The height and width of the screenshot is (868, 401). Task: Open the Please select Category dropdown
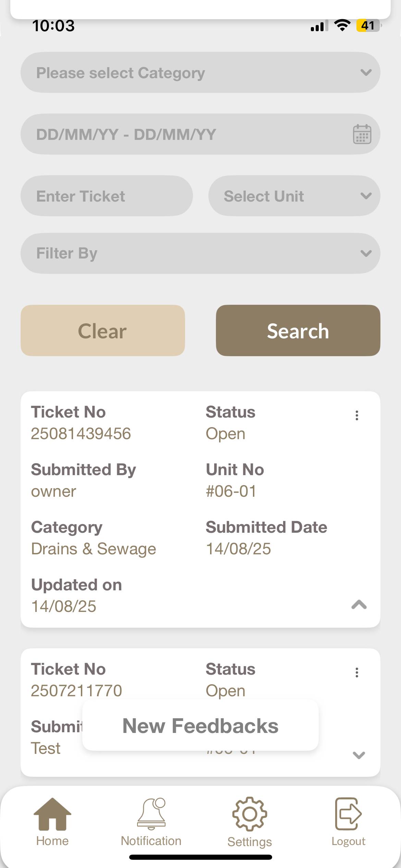pos(200,72)
